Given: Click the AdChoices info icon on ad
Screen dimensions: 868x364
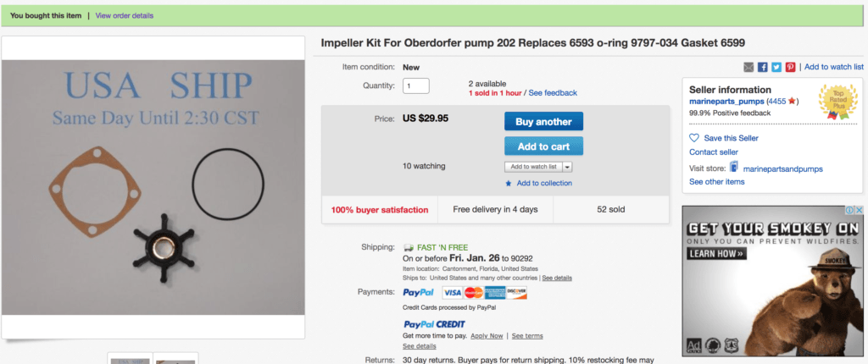Looking at the screenshot, I should (849, 210).
